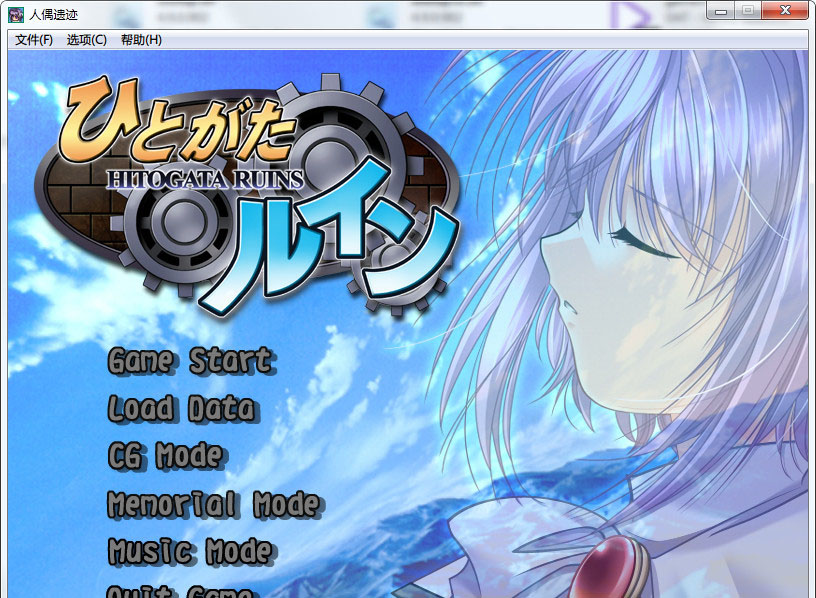This screenshot has width=816, height=598.
Task: Close the 人偶遗迹 window
Action: [x=785, y=11]
